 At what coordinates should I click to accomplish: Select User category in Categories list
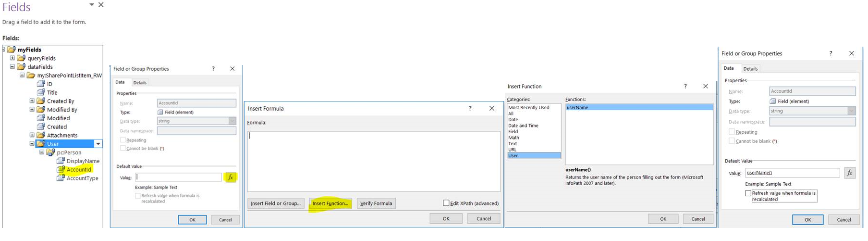point(533,155)
